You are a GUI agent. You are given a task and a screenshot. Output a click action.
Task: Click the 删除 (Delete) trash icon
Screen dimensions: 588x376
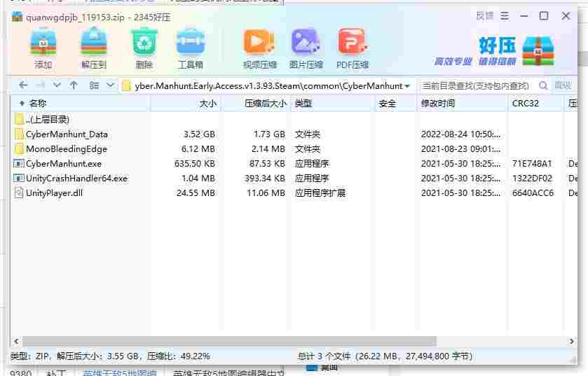[x=144, y=48]
